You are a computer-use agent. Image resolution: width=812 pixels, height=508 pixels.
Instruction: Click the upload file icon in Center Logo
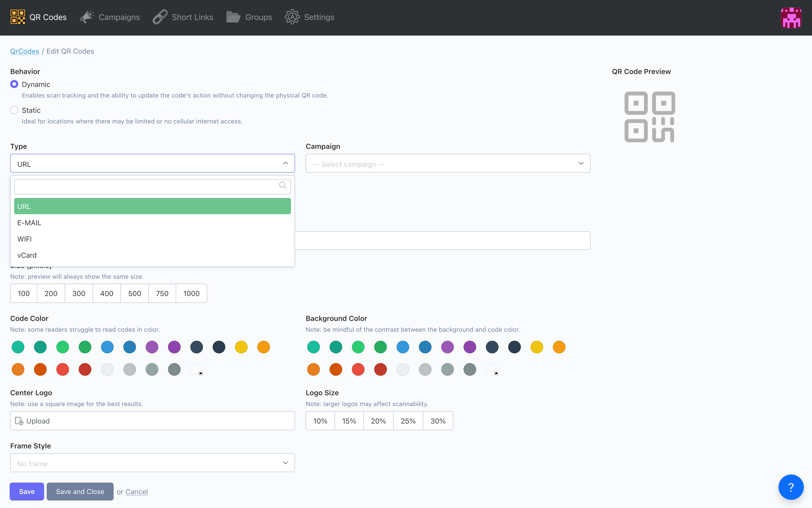pos(19,421)
